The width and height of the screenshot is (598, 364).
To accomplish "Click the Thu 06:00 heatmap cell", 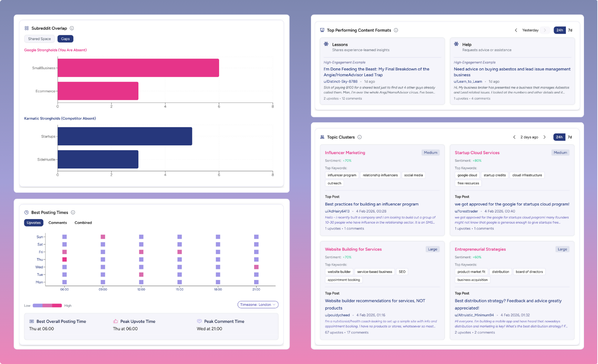I will (65, 259).
